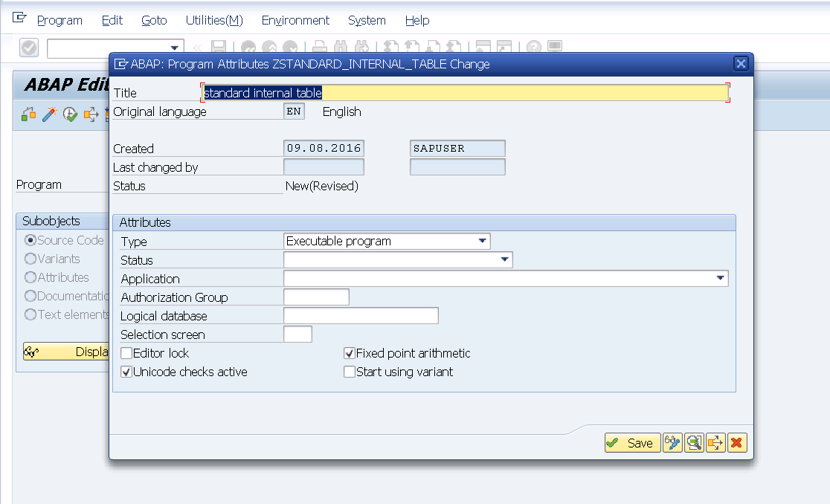
Task: Open the Environment menu
Action: tap(295, 20)
